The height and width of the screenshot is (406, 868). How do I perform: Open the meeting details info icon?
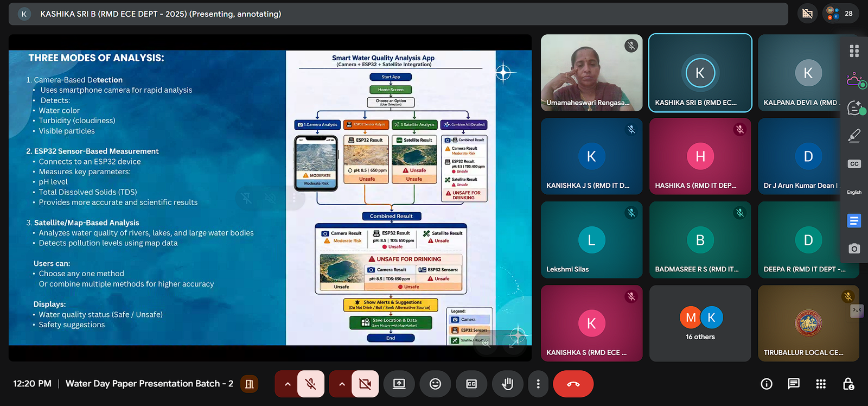(x=766, y=384)
